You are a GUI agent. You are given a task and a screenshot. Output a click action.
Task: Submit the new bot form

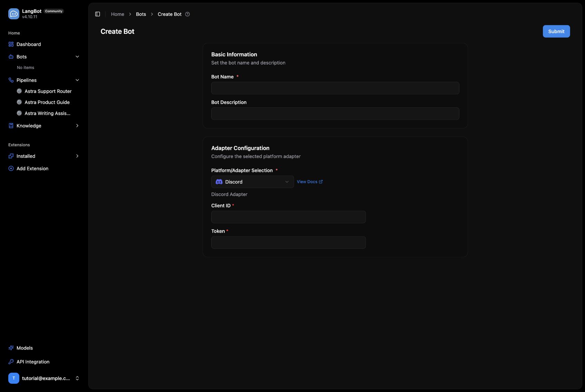tap(556, 31)
